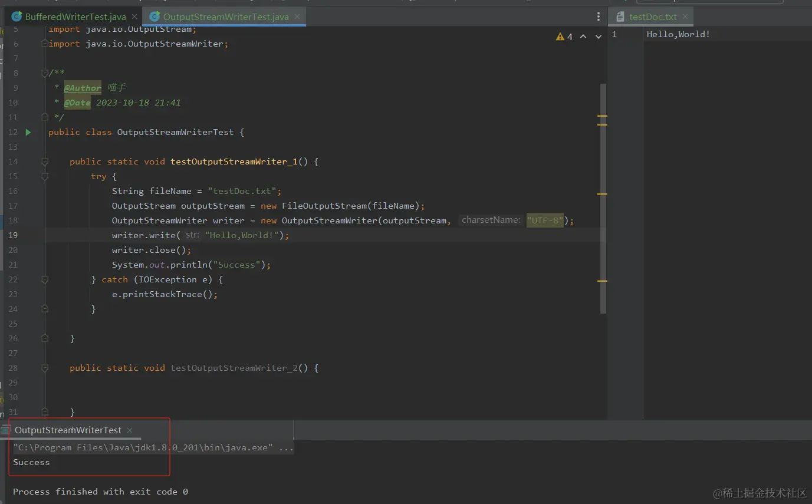Click the "testDoc.txt" string literal
812x504 pixels.
click(242, 191)
